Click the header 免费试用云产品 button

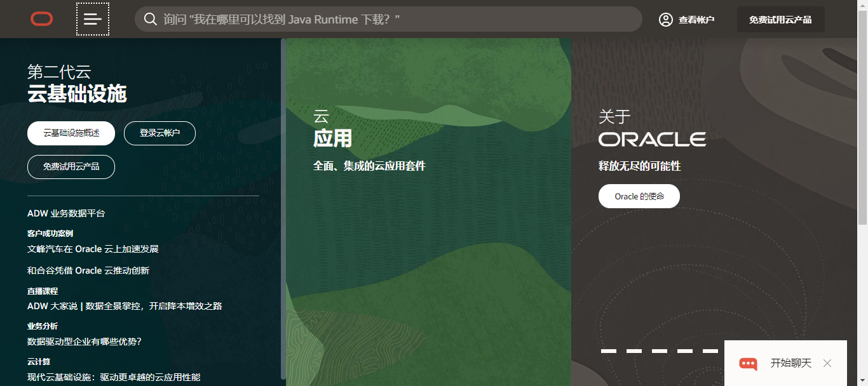tap(780, 20)
